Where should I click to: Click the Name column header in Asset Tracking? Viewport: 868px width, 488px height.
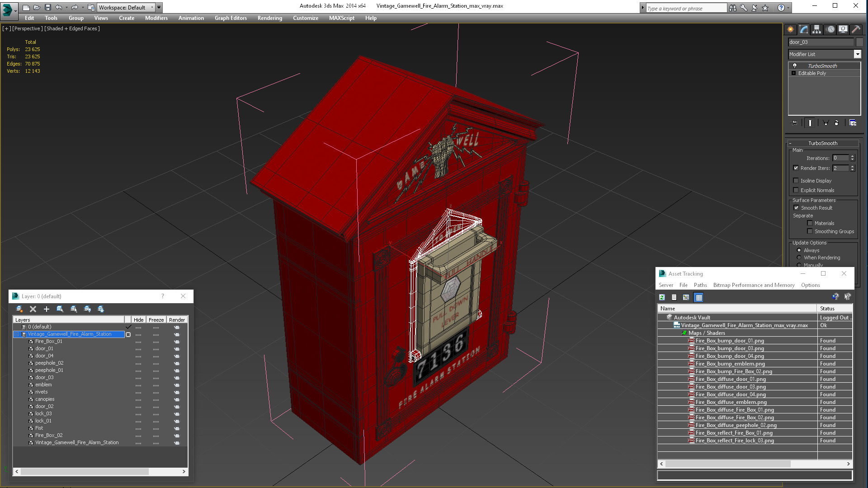(737, 309)
